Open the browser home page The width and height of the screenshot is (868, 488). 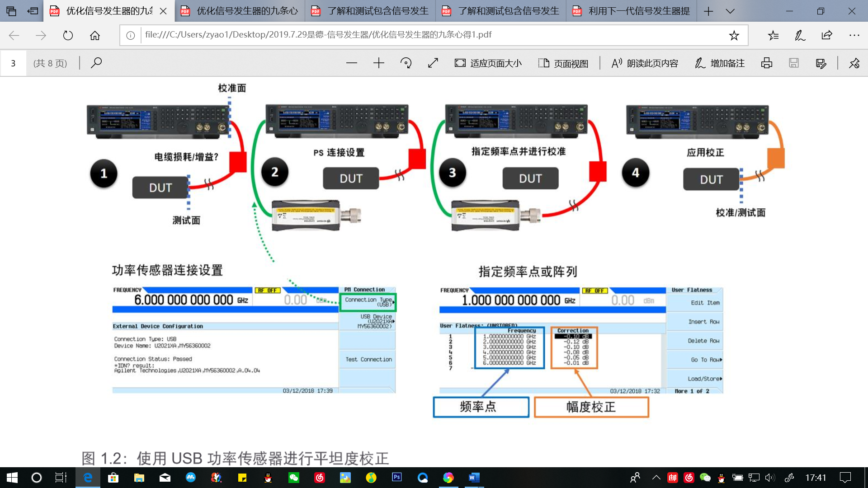[95, 35]
